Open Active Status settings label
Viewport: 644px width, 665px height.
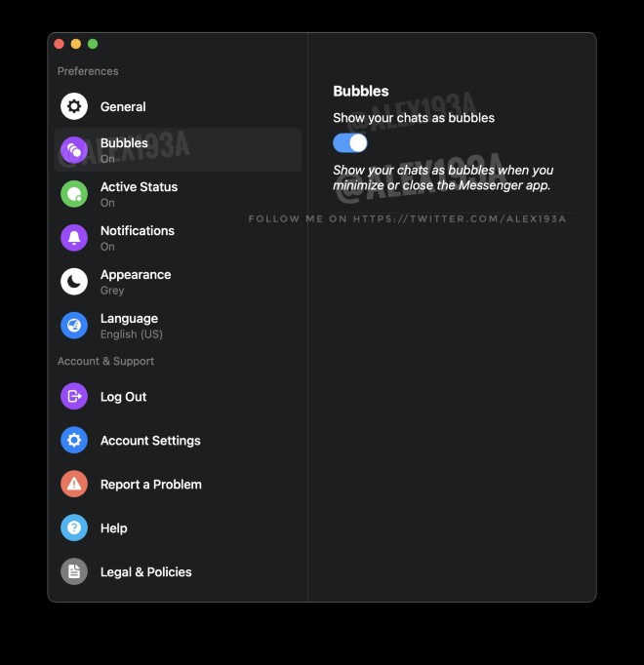coord(139,186)
